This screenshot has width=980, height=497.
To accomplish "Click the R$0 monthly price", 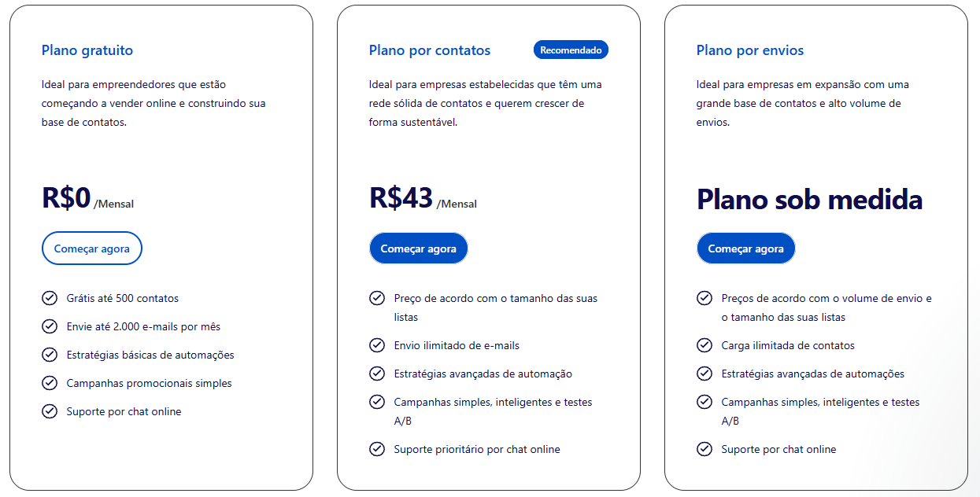I will click(x=88, y=198).
